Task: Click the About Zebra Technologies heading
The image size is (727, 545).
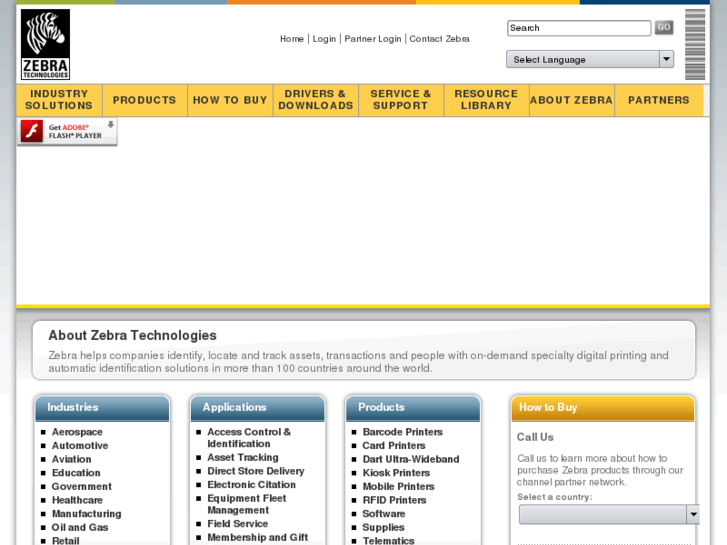Action: point(132,335)
